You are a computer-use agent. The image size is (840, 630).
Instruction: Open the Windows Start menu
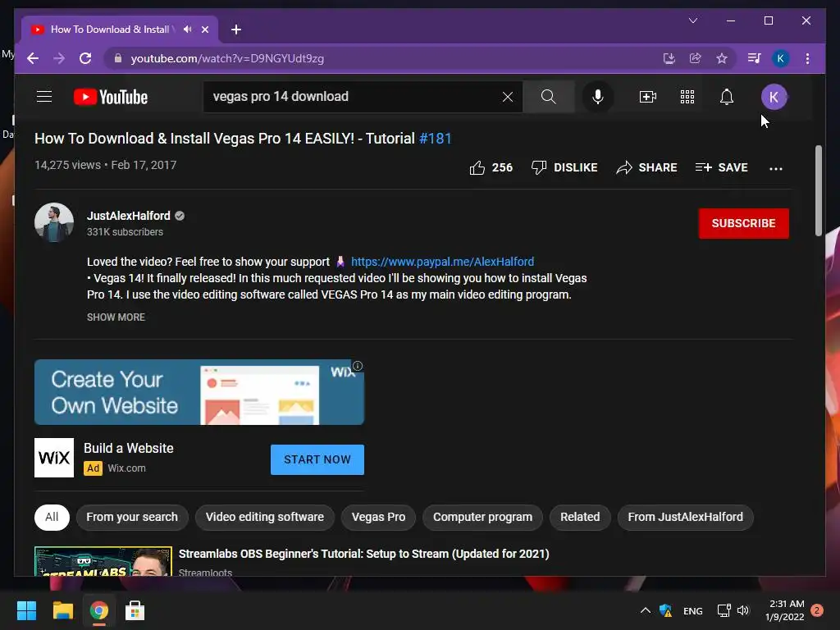point(26,610)
